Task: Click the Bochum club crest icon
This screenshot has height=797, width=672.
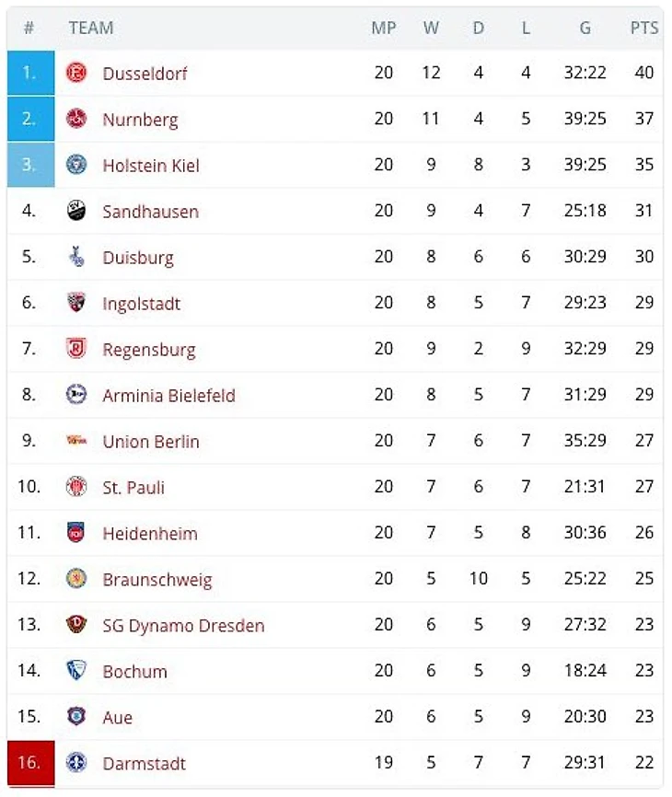Action: 76,671
